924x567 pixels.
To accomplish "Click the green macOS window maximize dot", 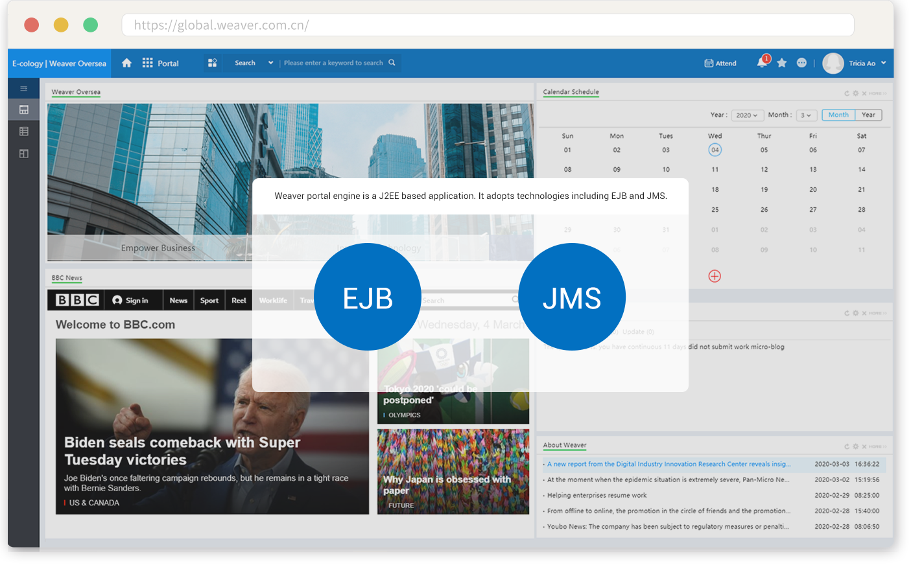I will pyautogui.click(x=91, y=25).
